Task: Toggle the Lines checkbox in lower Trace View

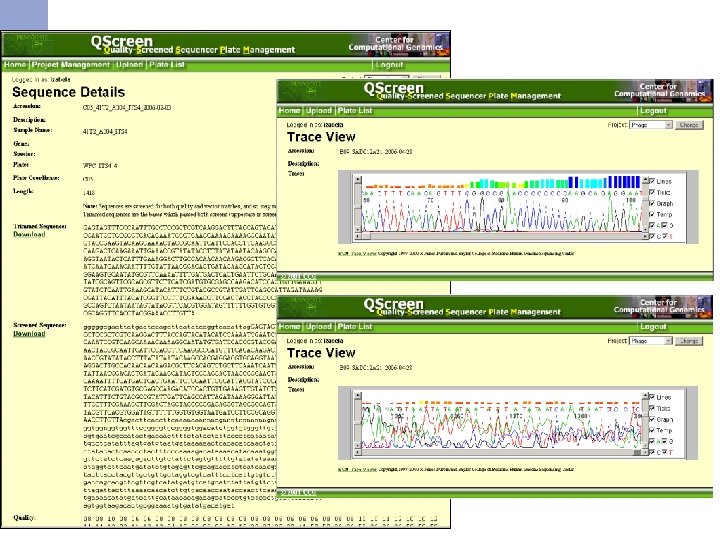Action: click(x=652, y=397)
